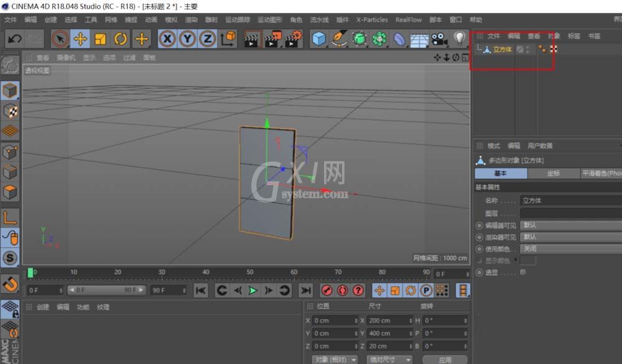
Task: Enable Snap with the magnet icon
Action: (10, 284)
